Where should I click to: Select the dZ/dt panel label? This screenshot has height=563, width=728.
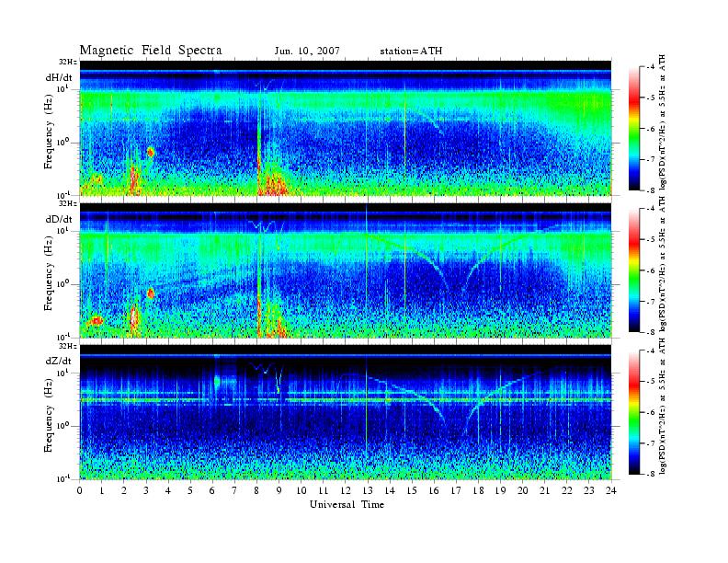coord(59,361)
